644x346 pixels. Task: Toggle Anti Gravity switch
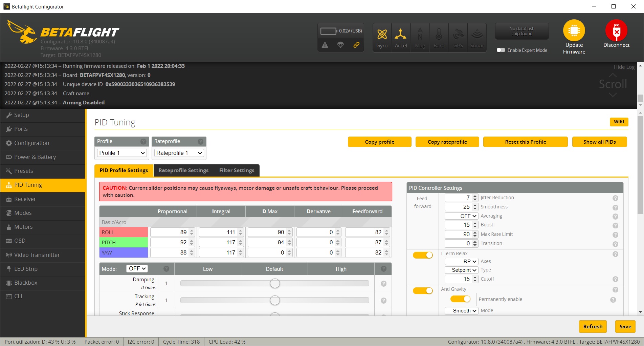pos(423,291)
